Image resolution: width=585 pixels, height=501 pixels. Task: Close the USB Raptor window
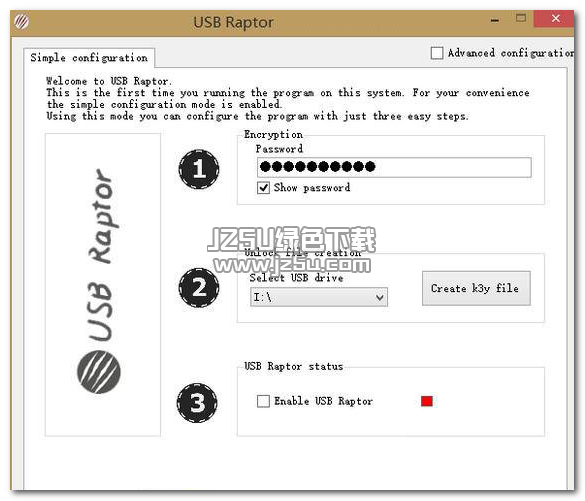point(555,18)
